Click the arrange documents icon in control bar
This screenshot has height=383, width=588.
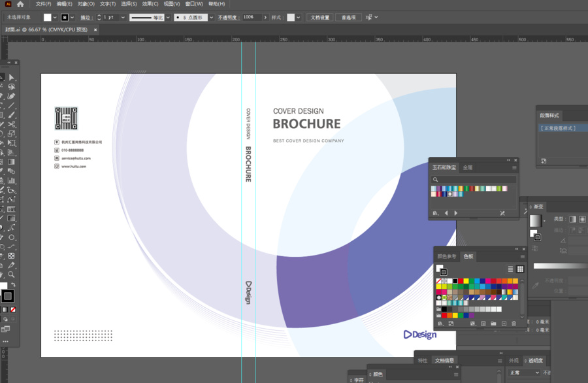click(x=369, y=17)
